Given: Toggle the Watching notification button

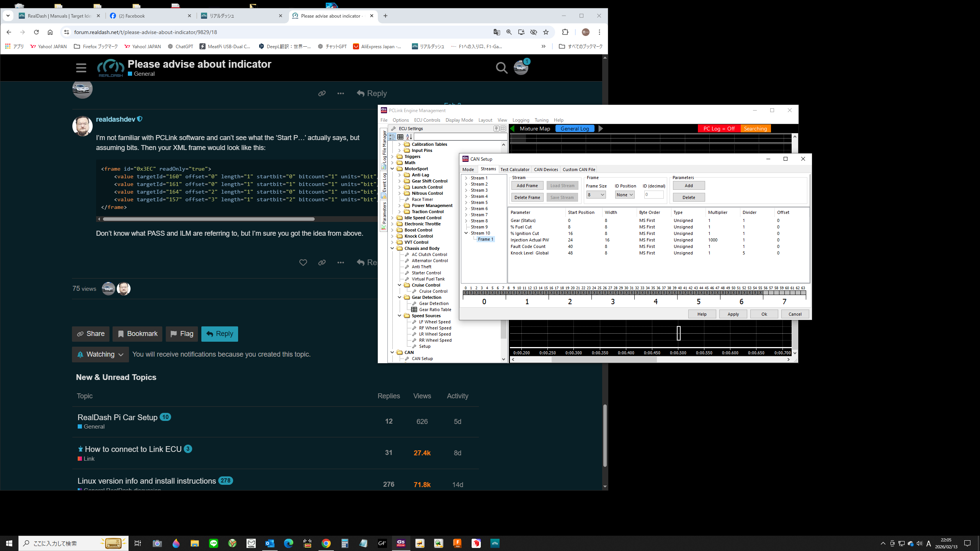Looking at the screenshot, I should [100, 354].
